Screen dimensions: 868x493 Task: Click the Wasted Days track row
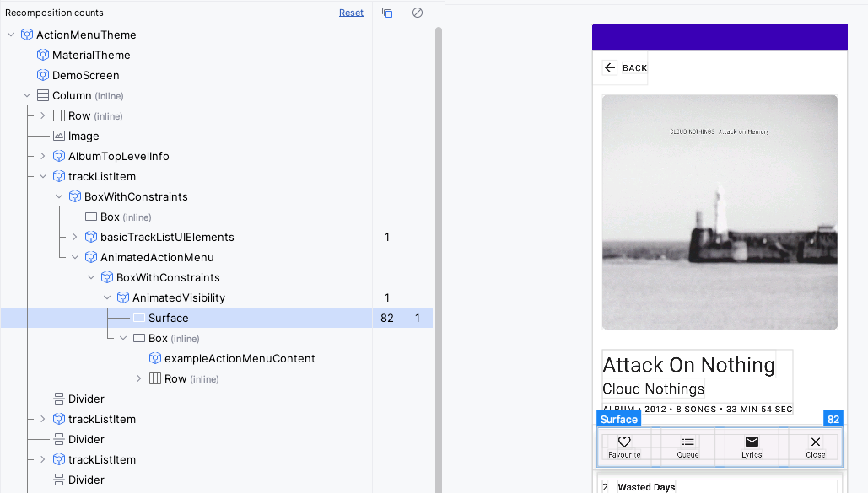click(x=720, y=486)
